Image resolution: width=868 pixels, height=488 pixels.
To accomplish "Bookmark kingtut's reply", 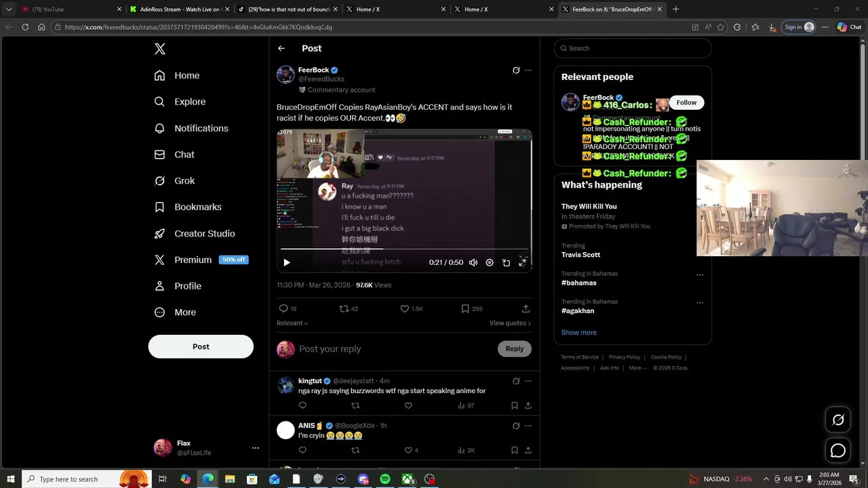I will click(515, 405).
